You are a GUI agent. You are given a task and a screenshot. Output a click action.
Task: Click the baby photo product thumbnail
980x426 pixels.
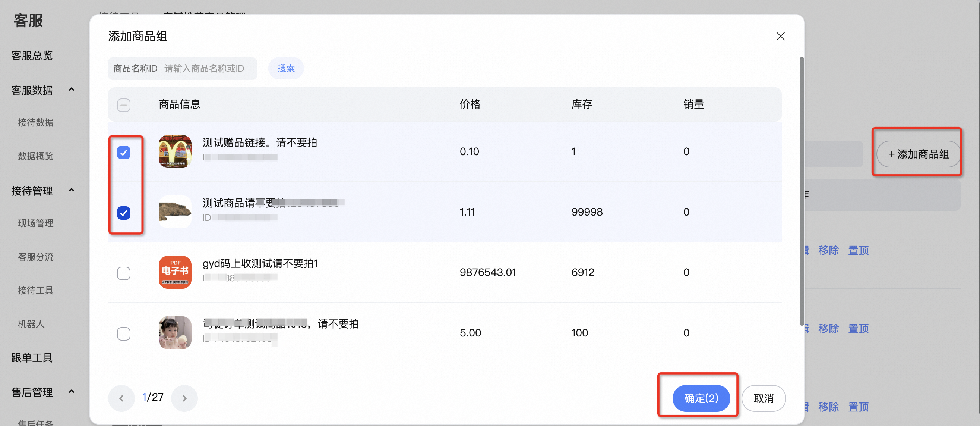pos(175,332)
